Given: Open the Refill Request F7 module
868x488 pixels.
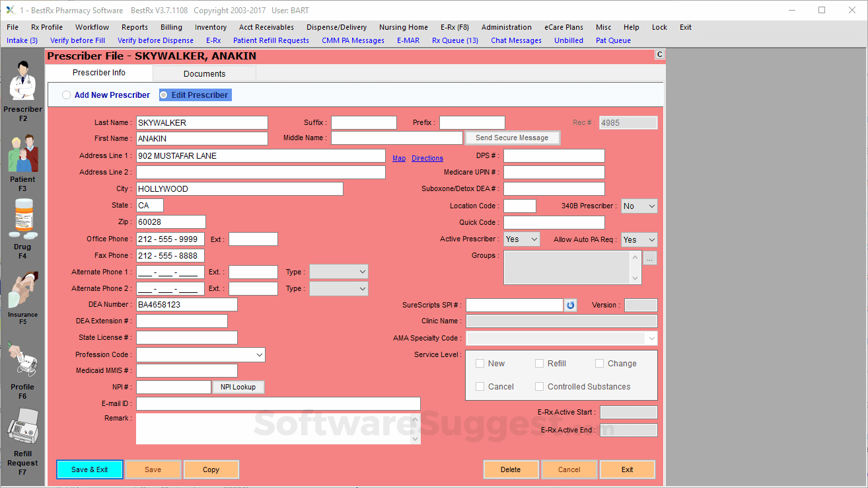Looking at the screenshot, I should [22, 433].
